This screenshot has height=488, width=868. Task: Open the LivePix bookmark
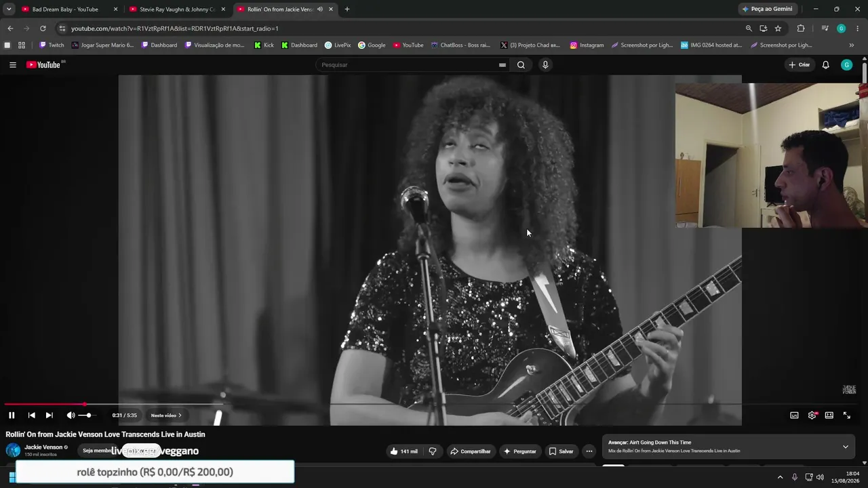click(x=338, y=45)
